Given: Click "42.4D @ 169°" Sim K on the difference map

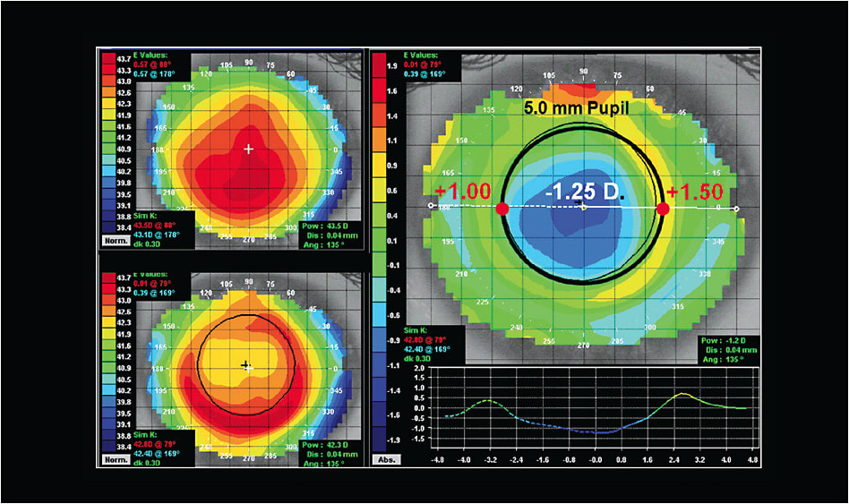Looking at the screenshot, I should tap(426, 349).
